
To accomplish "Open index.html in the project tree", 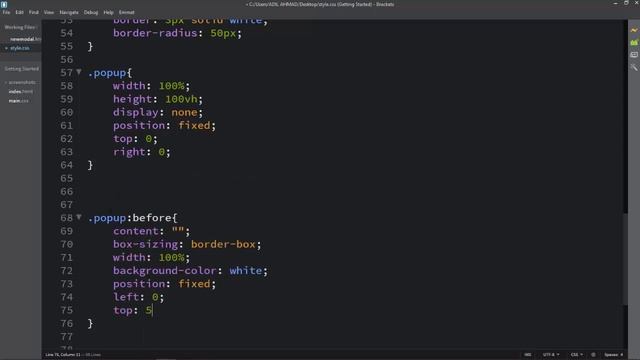I will (x=20, y=91).
